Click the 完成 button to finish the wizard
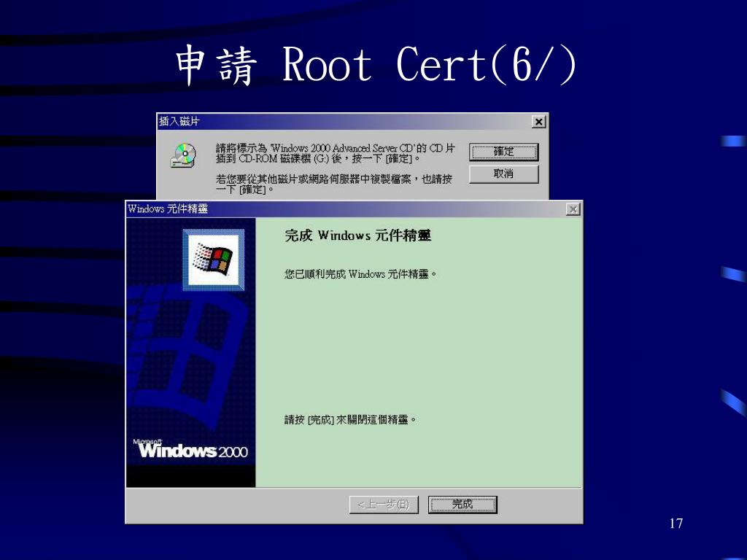Image resolution: width=747 pixels, height=560 pixels. click(x=462, y=505)
